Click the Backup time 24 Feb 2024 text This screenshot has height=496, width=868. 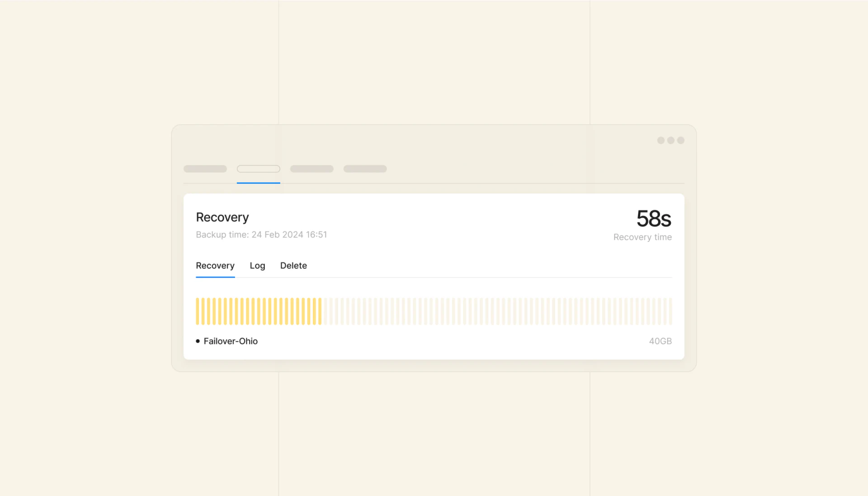[x=261, y=234]
